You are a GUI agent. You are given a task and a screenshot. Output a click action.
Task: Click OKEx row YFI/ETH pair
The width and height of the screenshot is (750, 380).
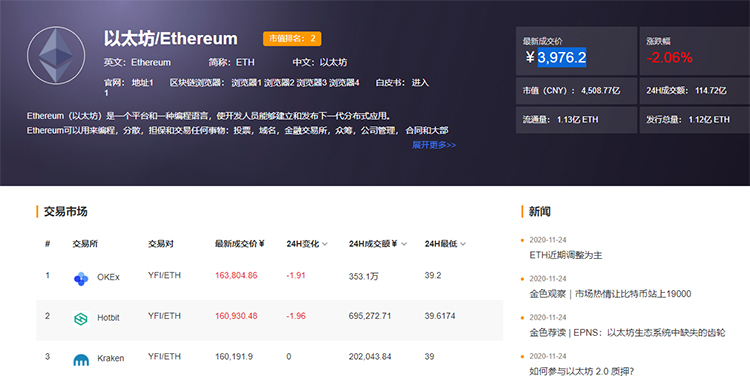pyautogui.click(x=165, y=275)
